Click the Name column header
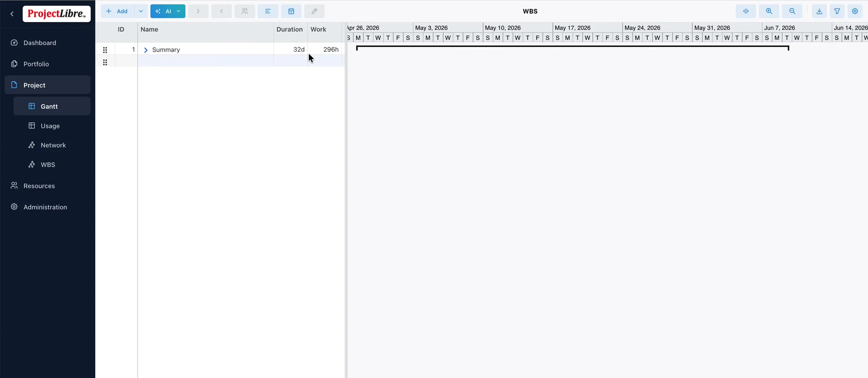The image size is (868, 378). [x=205, y=29]
